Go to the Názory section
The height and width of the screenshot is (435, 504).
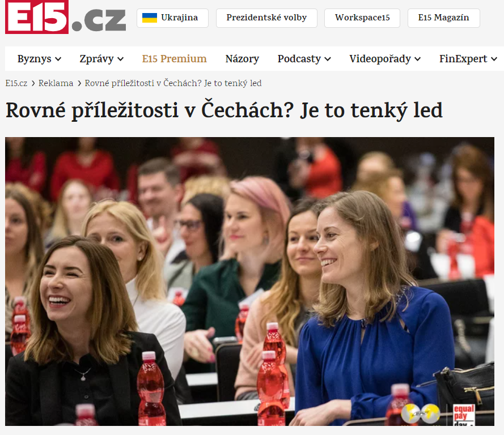tap(242, 59)
